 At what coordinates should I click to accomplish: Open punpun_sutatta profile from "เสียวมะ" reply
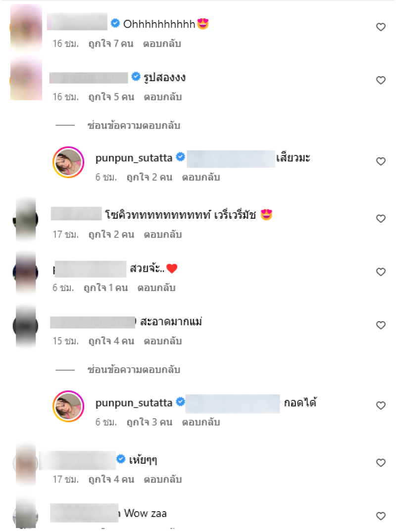point(134,158)
